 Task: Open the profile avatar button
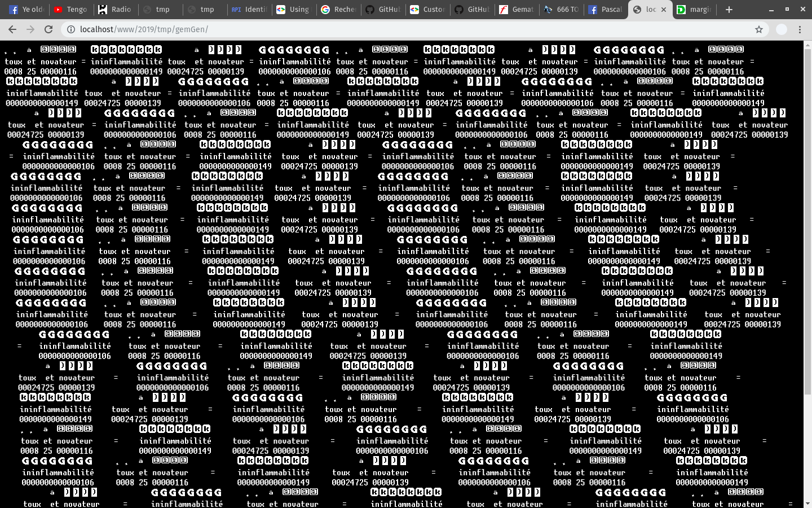click(781, 29)
